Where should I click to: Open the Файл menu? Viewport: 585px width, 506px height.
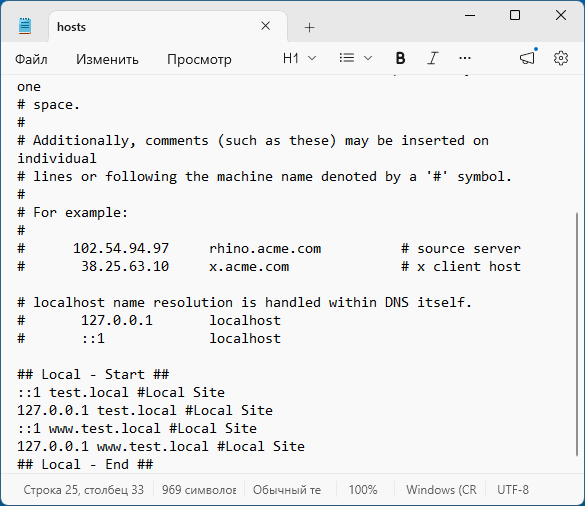point(31,59)
